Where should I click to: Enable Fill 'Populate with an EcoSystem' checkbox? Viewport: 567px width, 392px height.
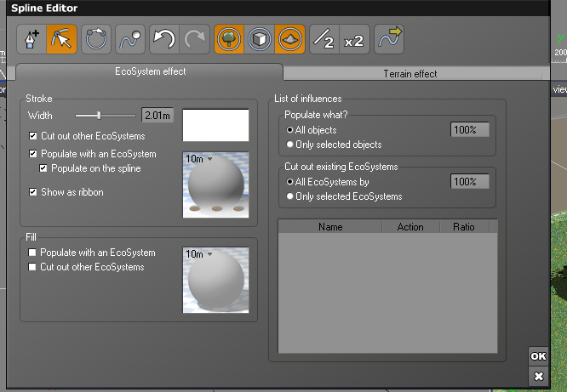33,253
